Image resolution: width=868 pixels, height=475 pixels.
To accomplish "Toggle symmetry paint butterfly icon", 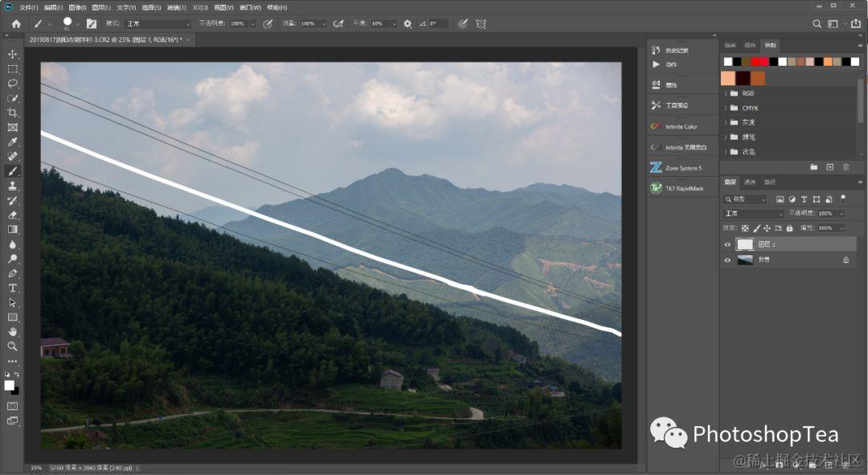I will pos(481,24).
